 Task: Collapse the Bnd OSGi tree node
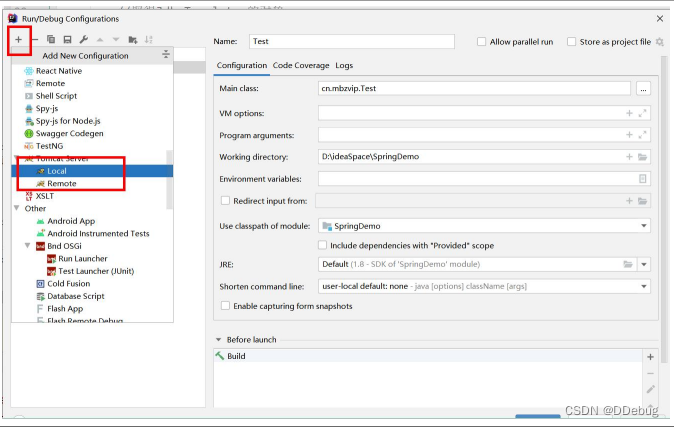point(28,246)
